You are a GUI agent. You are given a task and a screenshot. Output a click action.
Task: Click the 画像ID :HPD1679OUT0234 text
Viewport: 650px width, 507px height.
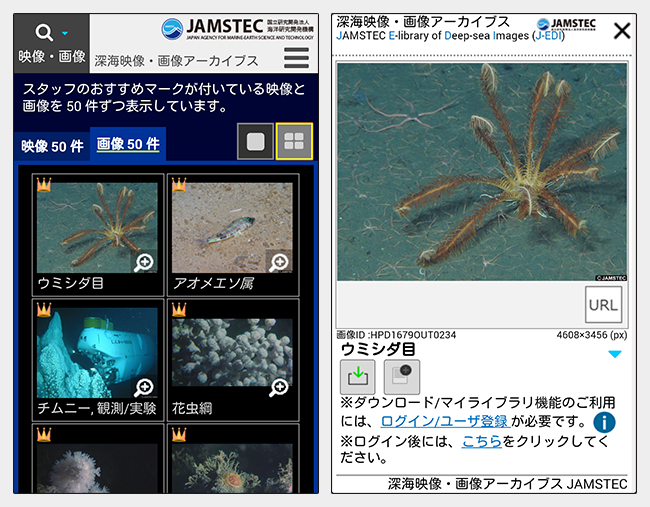pos(396,335)
